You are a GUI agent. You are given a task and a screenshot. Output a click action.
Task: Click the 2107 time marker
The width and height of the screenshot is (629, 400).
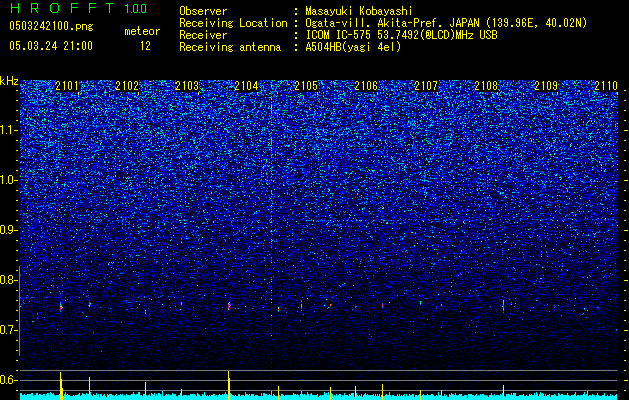point(426,86)
